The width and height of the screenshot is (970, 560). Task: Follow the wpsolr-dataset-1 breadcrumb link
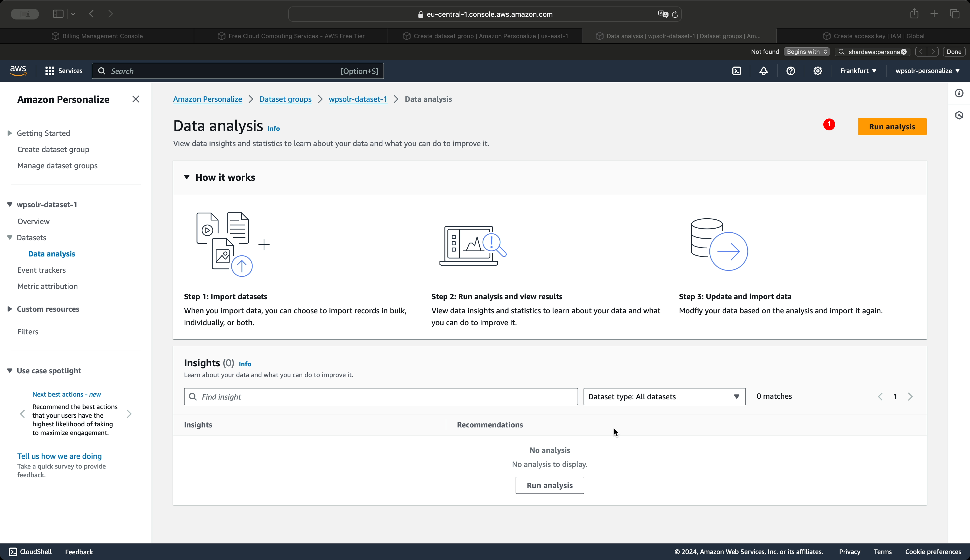(358, 99)
